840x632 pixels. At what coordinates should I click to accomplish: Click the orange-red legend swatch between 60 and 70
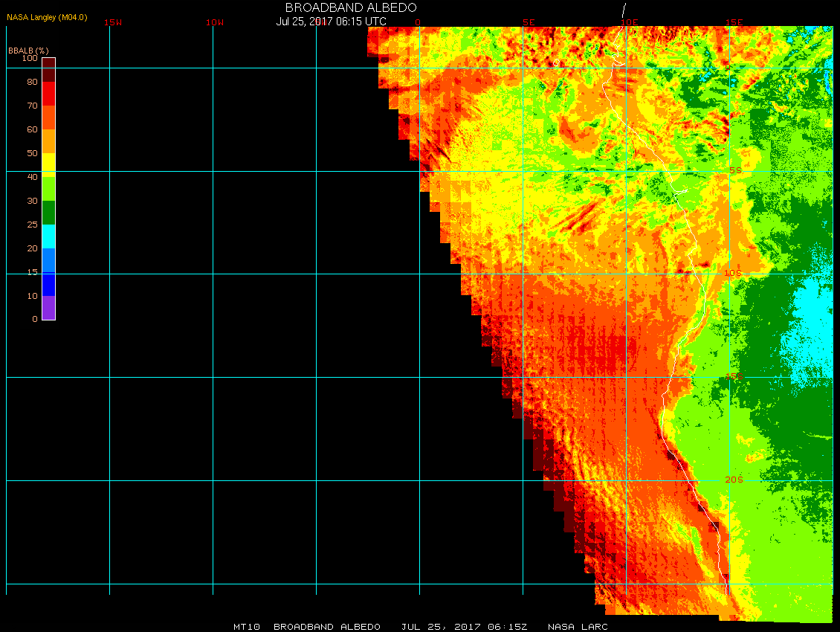pos(49,117)
